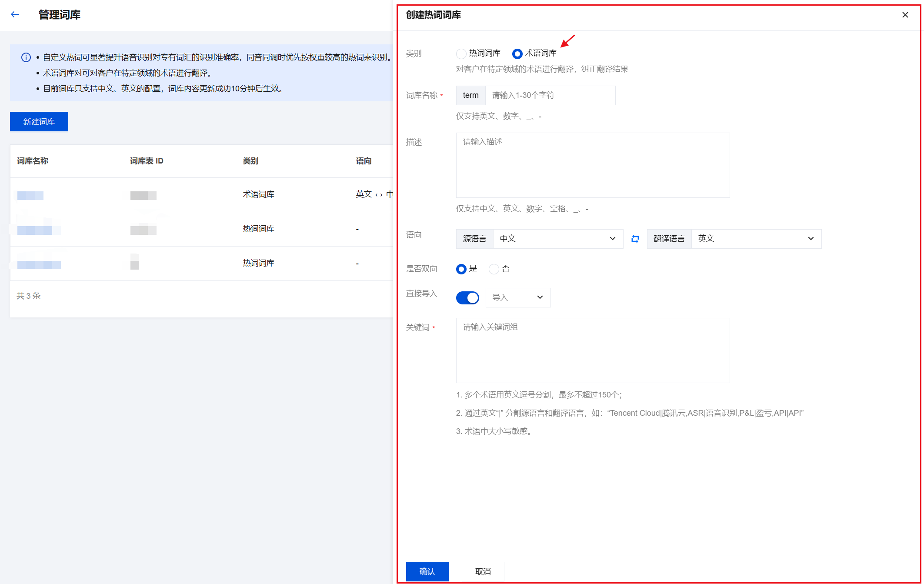Viewport: 924px width, 584px height.
Task: Expand the 导入 dropdown menu
Action: pos(518,298)
